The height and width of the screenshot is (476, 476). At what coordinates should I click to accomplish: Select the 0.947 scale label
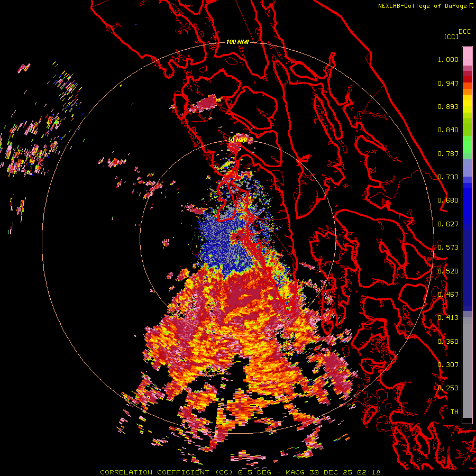point(448,83)
